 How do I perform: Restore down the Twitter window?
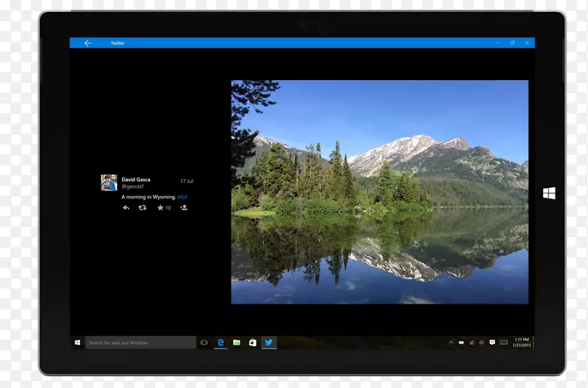click(512, 43)
